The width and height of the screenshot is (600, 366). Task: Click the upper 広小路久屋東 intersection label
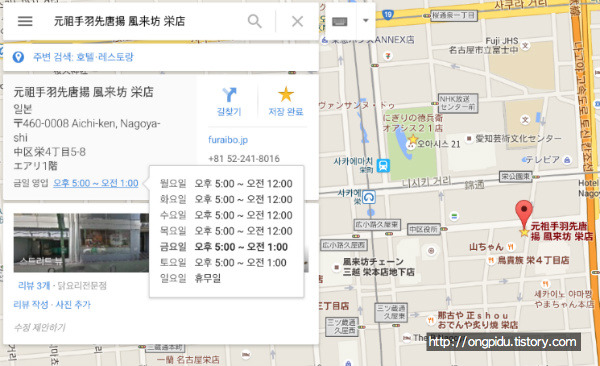coord(377,224)
